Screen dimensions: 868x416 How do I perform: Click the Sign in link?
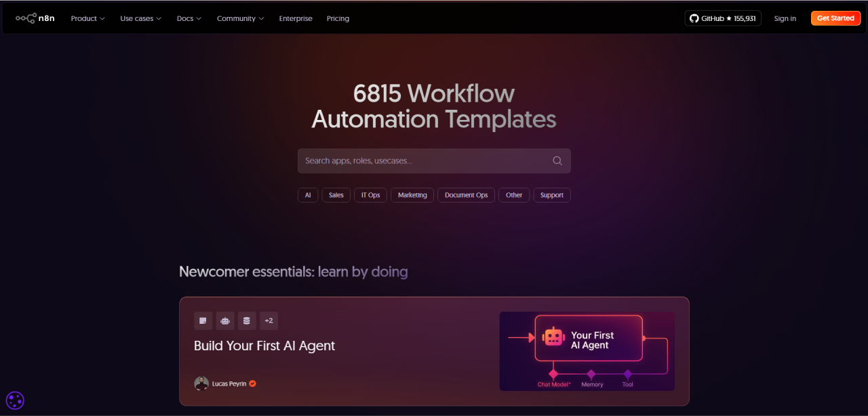tap(785, 18)
